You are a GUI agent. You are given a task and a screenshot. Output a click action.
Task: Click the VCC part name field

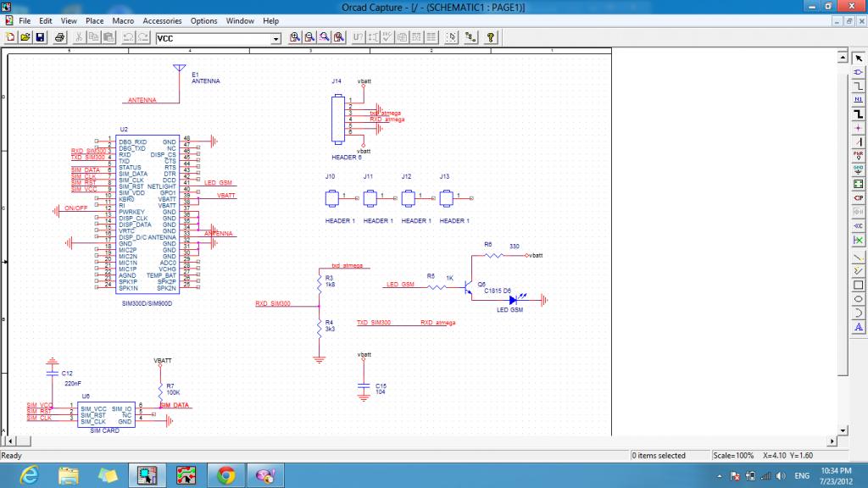(213, 39)
